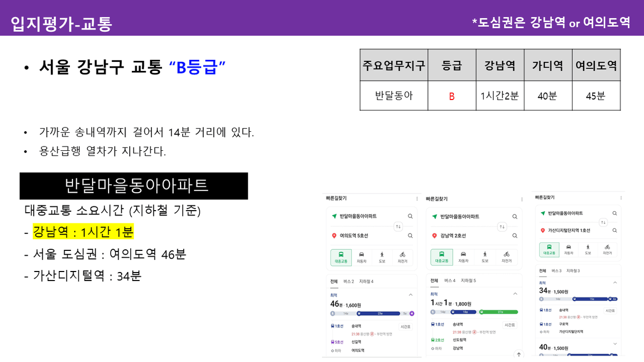Click the red pin icon beside 여의도역 5호선
The width and height of the screenshot is (644, 362).
[334, 236]
